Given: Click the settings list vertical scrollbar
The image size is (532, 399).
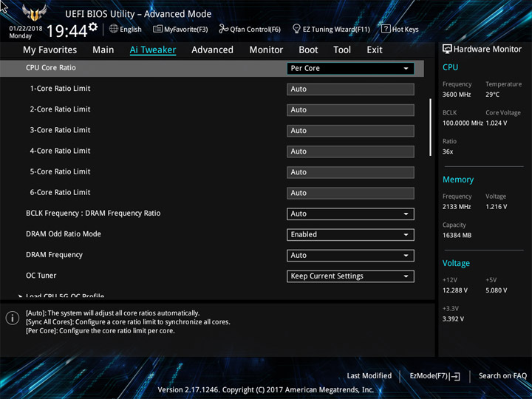Looking at the screenshot, I should [430, 127].
